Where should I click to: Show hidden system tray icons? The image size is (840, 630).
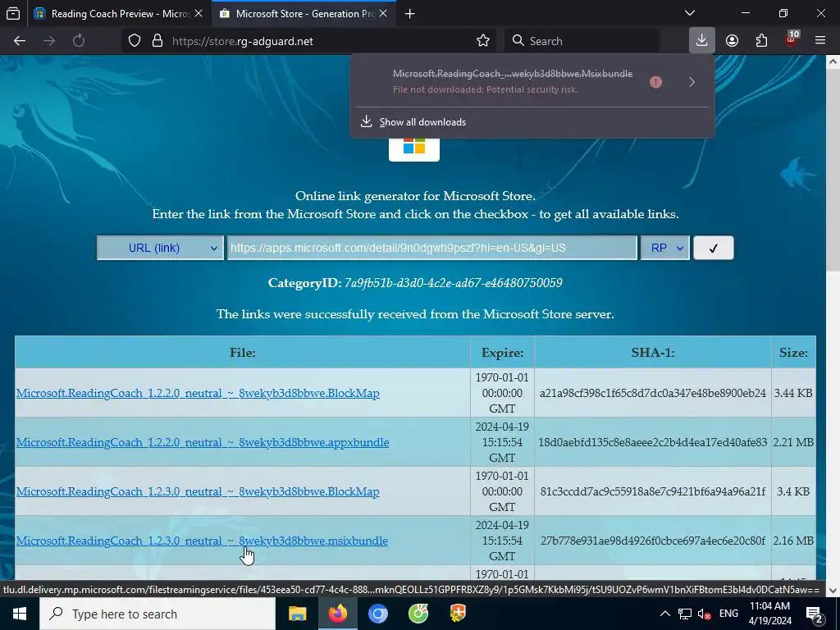pos(664,614)
